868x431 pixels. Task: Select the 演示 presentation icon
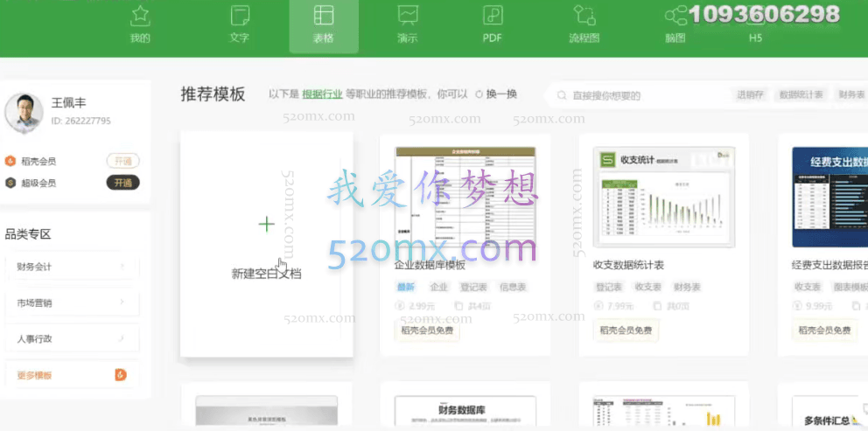408,16
